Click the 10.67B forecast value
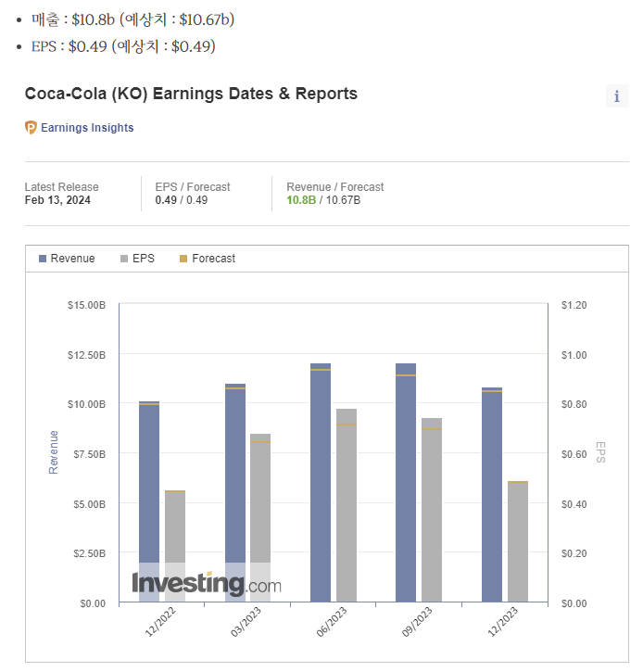 pos(343,200)
